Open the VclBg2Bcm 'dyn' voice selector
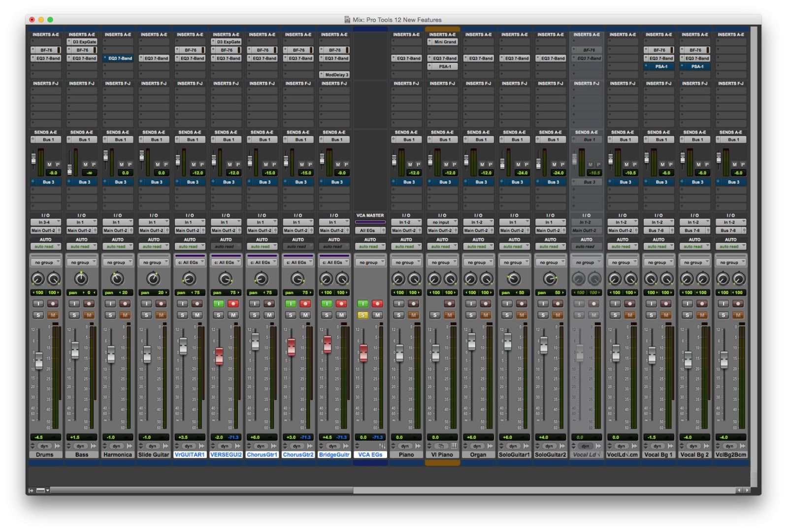Image resolution: width=787 pixels, height=532 pixels. [730, 446]
